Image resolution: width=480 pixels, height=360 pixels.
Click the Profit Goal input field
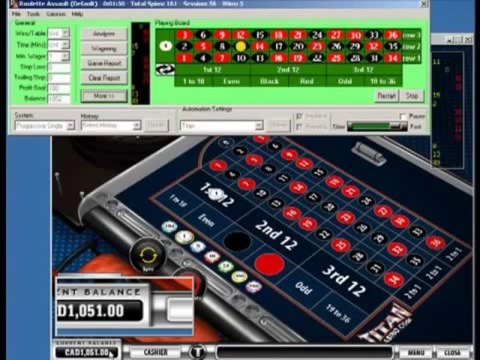59,88
